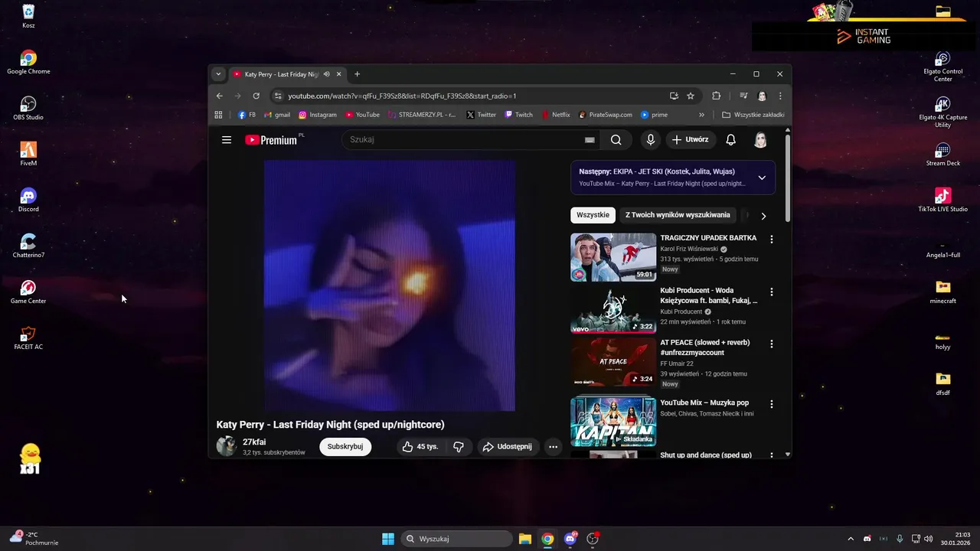Click the Chrome address bar URL
Viewport: 980px width, 551px height.
click(402, 96)
